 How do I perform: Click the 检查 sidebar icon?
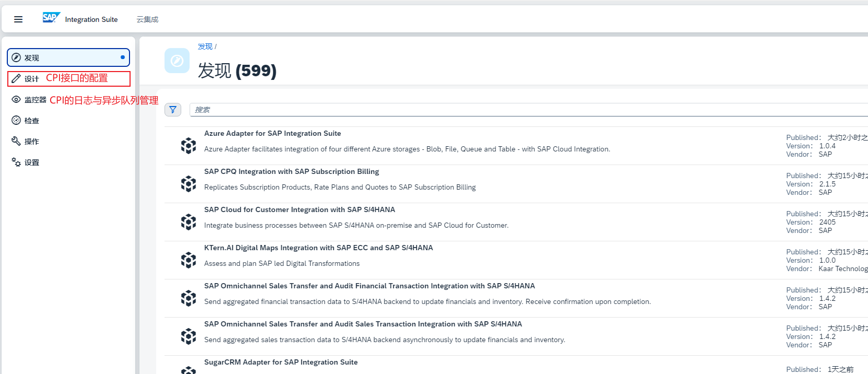click(16, 120)
